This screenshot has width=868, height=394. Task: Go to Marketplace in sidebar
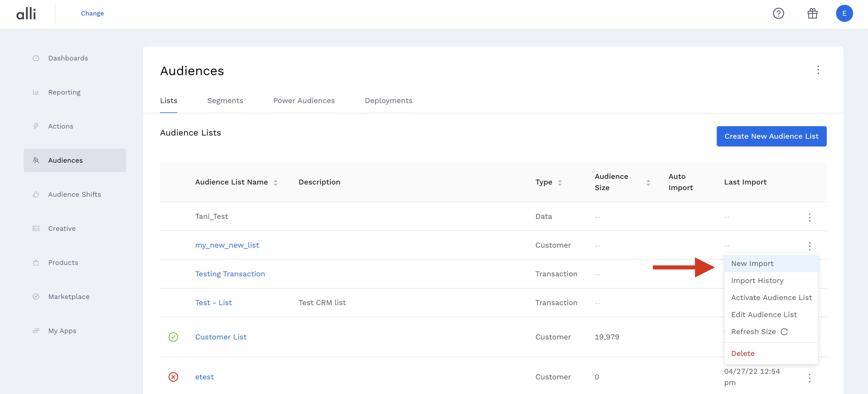(69, 297)
